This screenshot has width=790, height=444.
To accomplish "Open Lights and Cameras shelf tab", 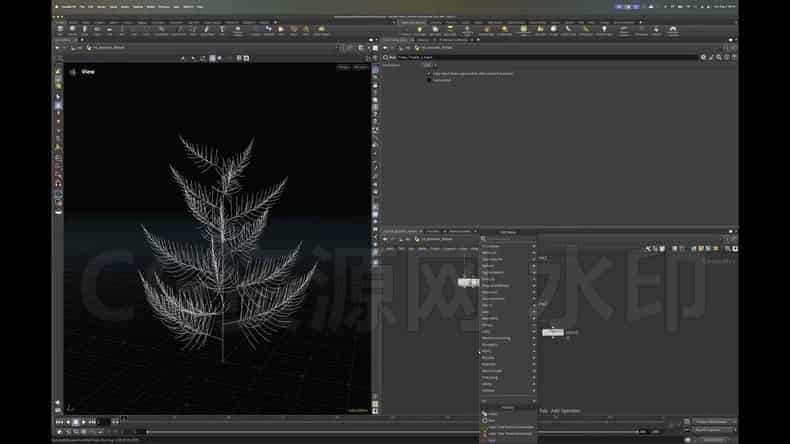I will click(x=414, y=22).
